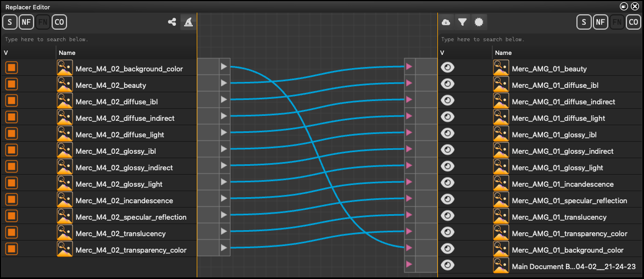Image resolution: width=644 pixels, height=279 pixels.
Task: Toggle orange visibility box for Merc_M4_02_glossy_ibl
Action: pyautogui.click(x=12, y=150)
